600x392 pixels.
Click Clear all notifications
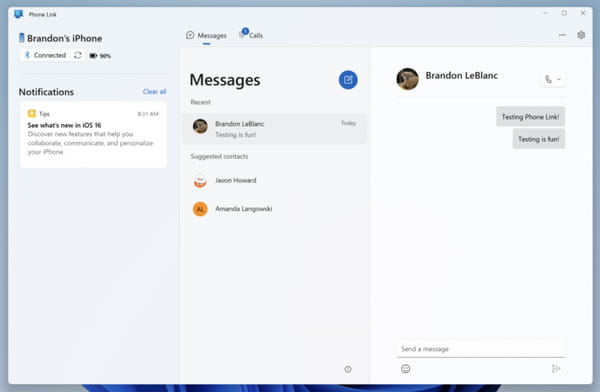(x=154, y=91)
